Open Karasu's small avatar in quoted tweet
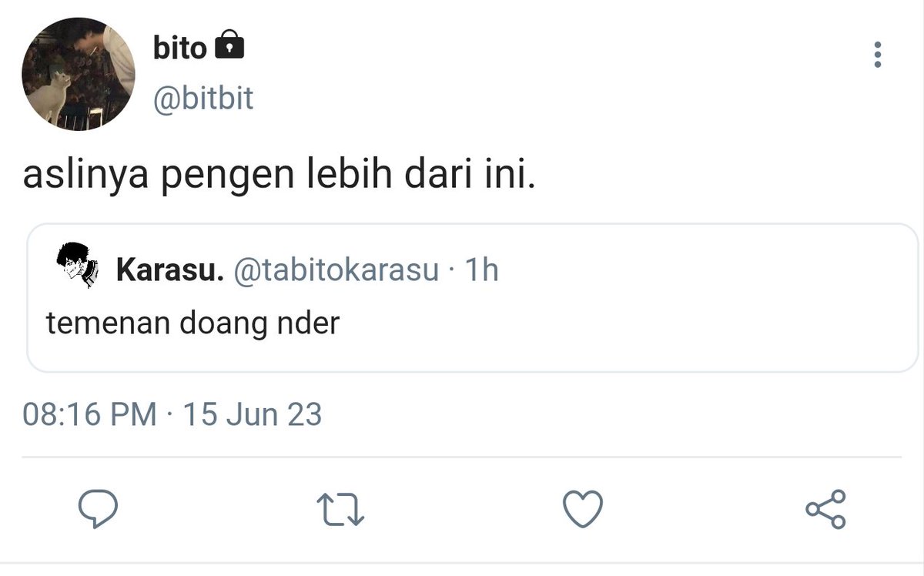The height and width of the screenshot is (576, 924). [78, 264]
